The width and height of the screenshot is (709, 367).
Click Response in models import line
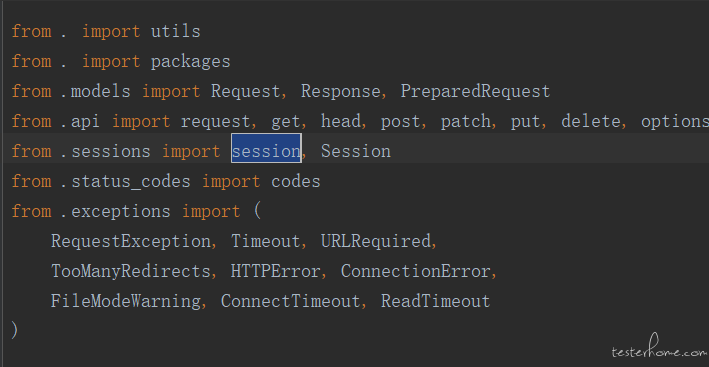(341, 92)
